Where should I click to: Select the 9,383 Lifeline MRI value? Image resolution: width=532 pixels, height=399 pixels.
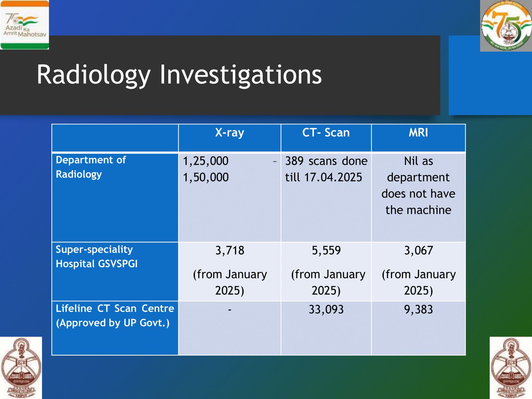418,310
